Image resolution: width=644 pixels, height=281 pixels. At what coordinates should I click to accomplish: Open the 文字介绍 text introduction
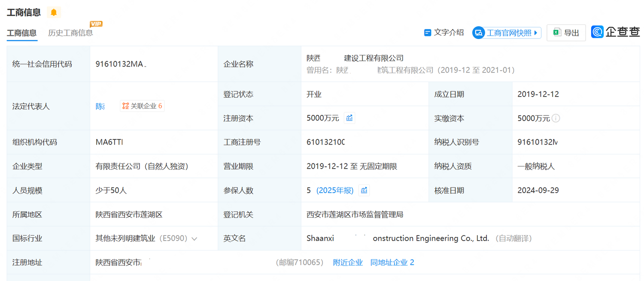point(444,33)
